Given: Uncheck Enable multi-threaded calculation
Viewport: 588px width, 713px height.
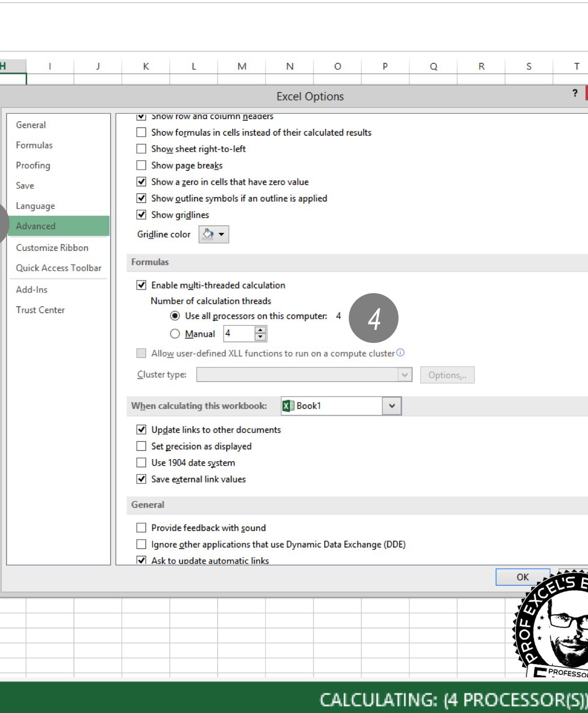Looking at the screenshot, I should point(141,285).
